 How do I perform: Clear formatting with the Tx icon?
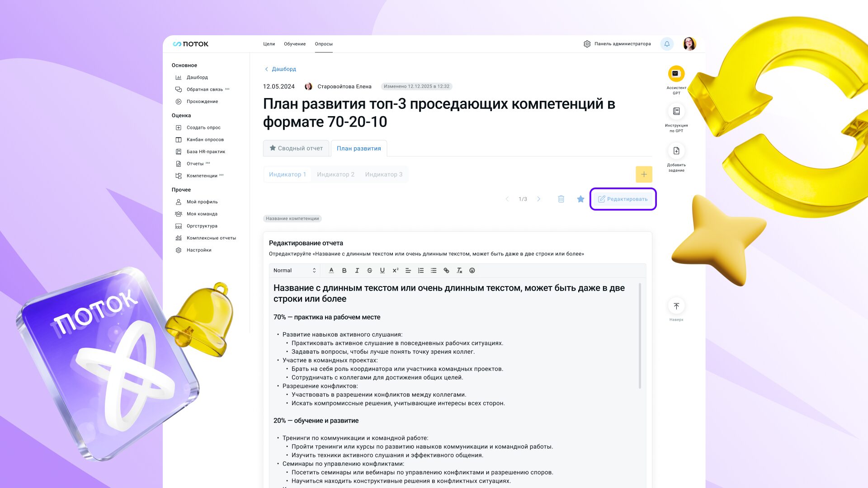click(459, 270)
